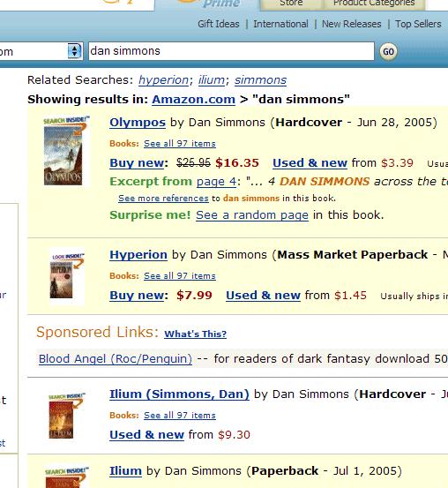Click What's This? beside Sponsored Links
Image resolution: width=448 pixels, height=488 pixels.
(196, 334)
